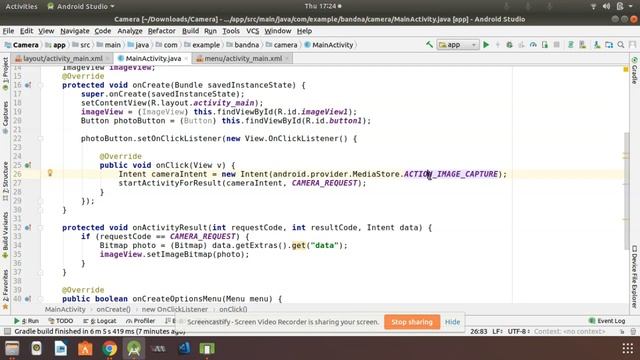The height and width of the screenshot is (360, 640).
Task: Open the Tools menu
Action: click(231, 31)
